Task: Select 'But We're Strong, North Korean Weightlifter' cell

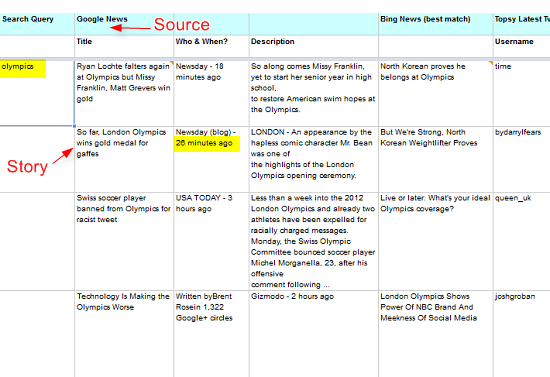Action: point(436,159)
